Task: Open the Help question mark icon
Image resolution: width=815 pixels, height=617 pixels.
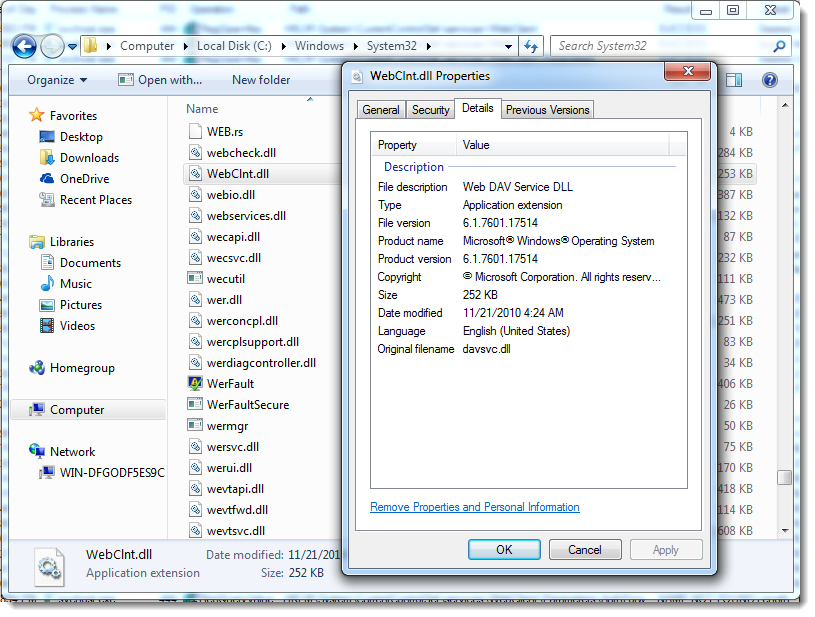Action: (769, 80)
